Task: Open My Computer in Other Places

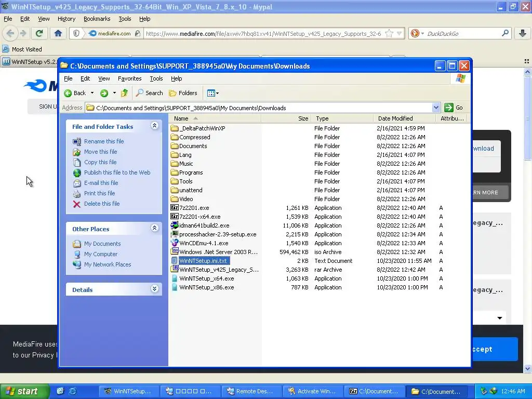Action: coord(100,254)
